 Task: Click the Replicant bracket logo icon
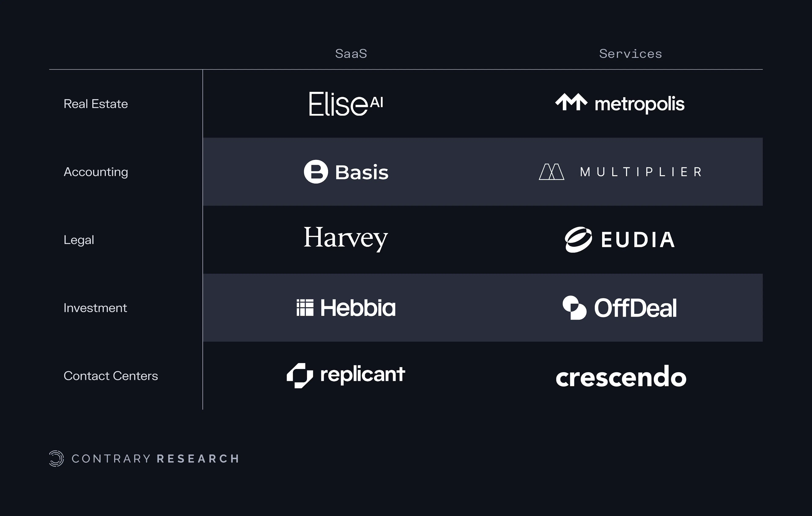point(299,376)
